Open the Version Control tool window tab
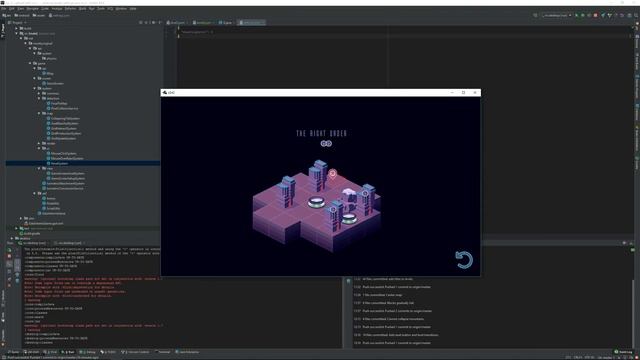 pyautogui.click(x=135, y=352)
